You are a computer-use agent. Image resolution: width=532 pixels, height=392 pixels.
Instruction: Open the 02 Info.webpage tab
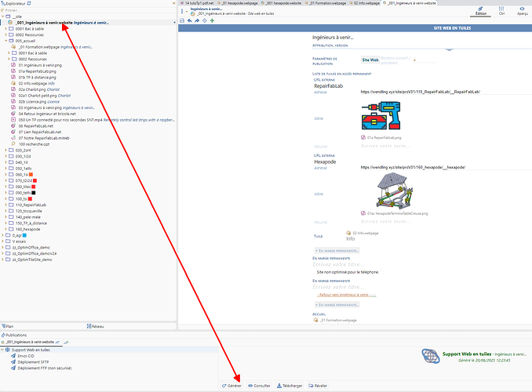coord(364,3)
